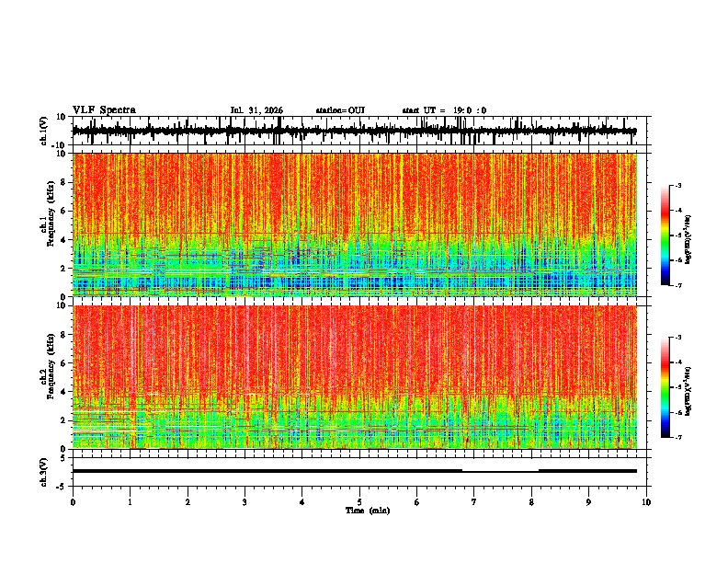Click the 'ch.3(V)' axis label
The image size is (728, 563).
43,472
